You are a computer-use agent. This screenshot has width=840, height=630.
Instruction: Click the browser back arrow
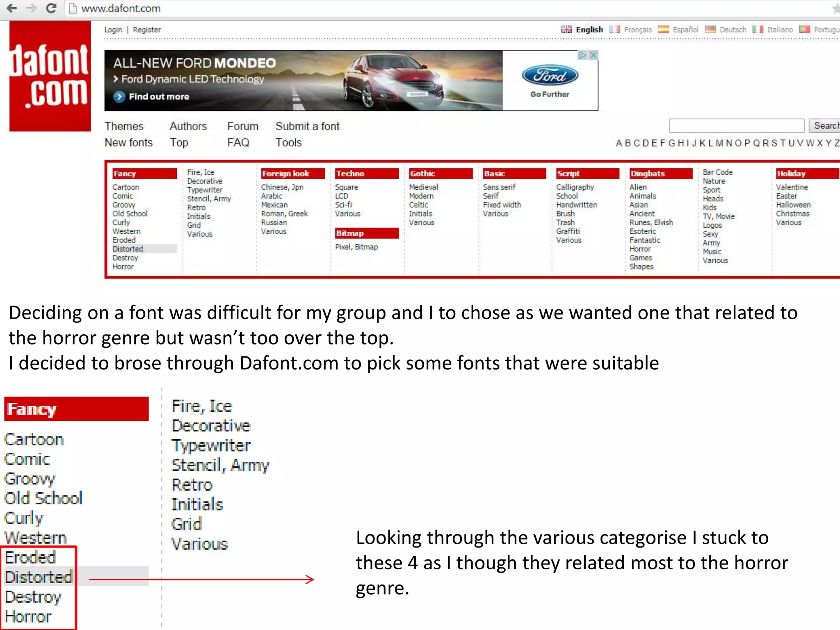coord(12,8)
